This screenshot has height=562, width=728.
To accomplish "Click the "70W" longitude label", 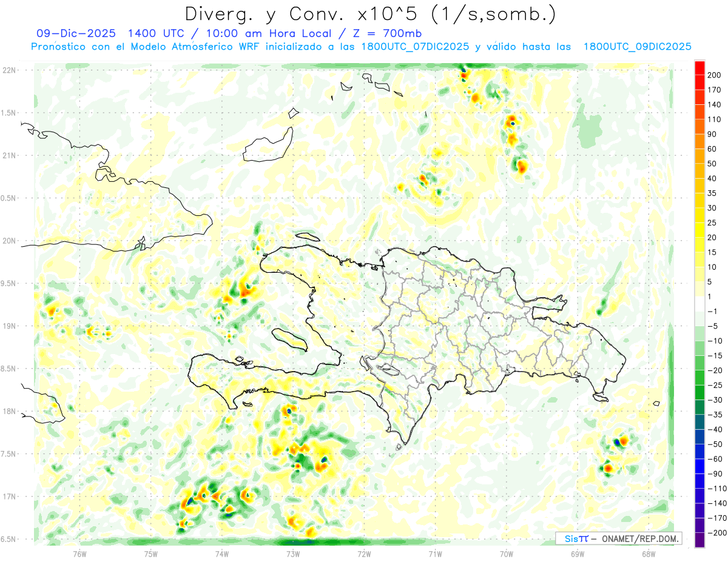I will click(507, 554).
